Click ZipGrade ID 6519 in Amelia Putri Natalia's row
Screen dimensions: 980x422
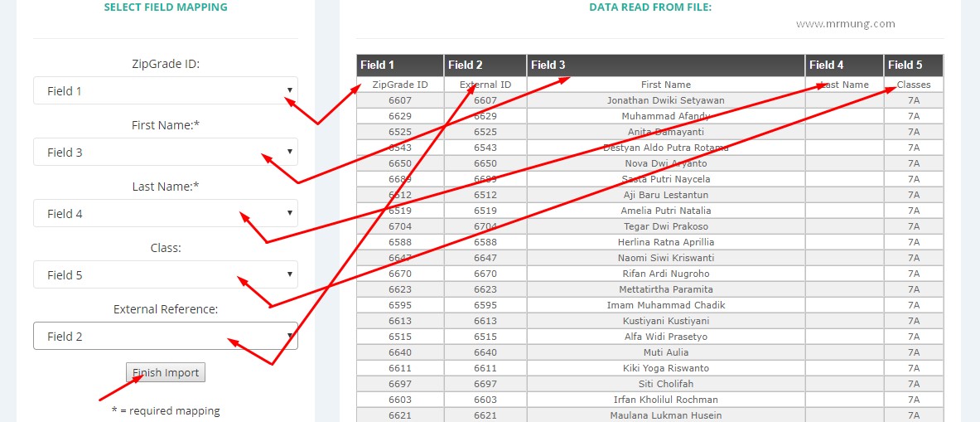pyautogui.click(x=400, y=211)
